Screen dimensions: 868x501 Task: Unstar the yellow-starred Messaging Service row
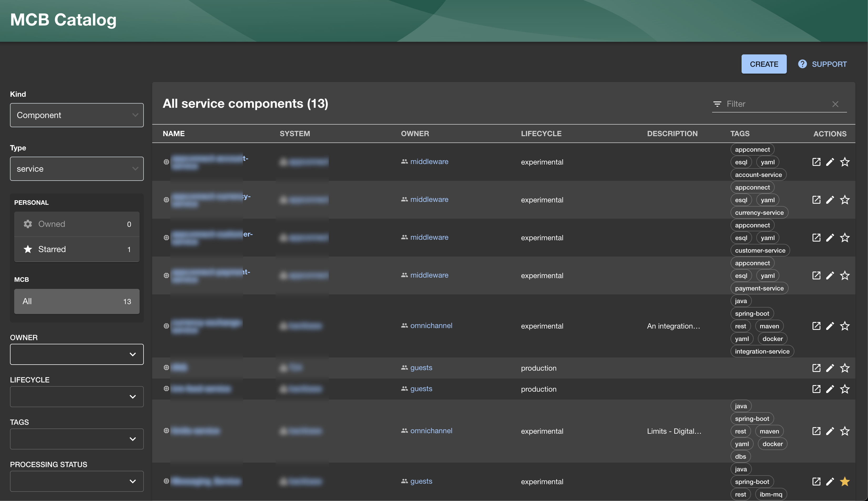[x=845, y=481]
